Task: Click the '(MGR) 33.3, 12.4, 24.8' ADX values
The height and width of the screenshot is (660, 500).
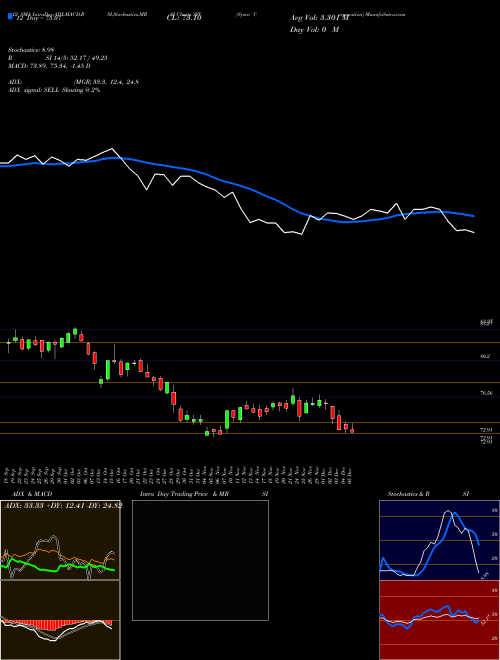Action: click(x=106, y=82)
